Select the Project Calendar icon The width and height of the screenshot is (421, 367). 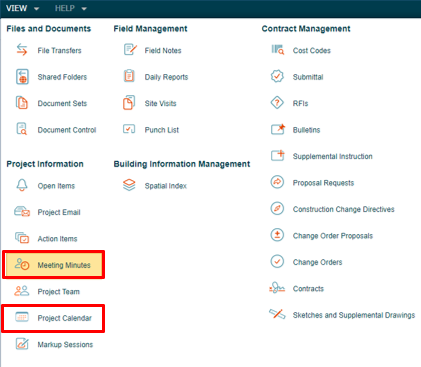pyautogui.click(x=22, y=317)
